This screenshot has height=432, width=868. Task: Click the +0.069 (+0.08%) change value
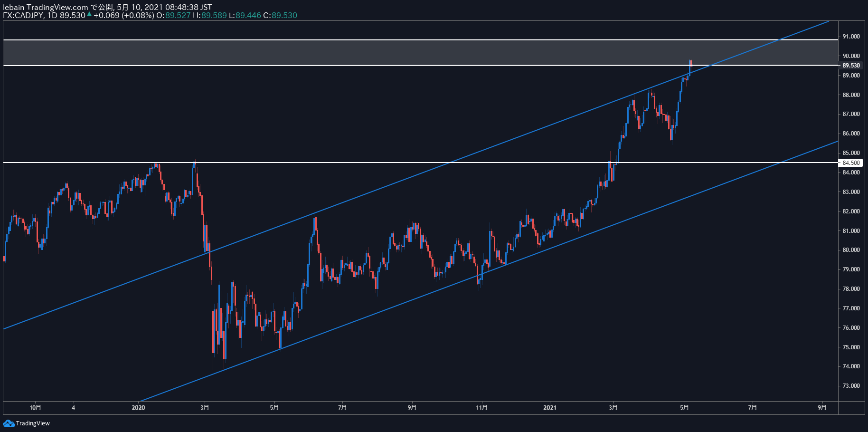(x=123, y=15)
